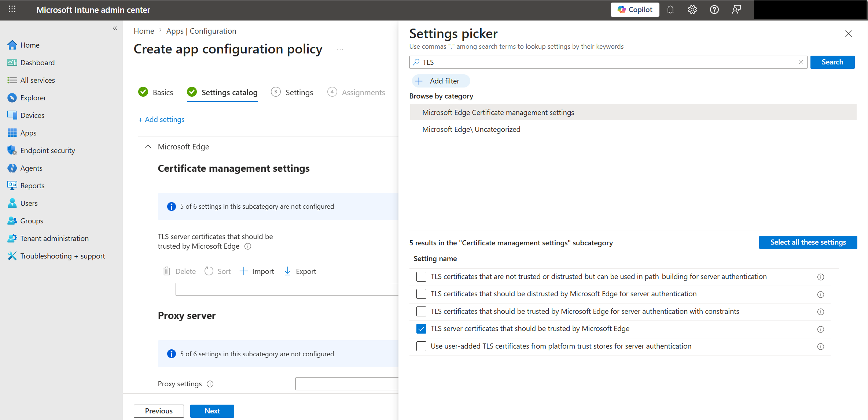Image resolution: width=868 pixels, height=420 pixels.
Task: Collapse the left navigation with double chevron
Action: pos(115,28)
